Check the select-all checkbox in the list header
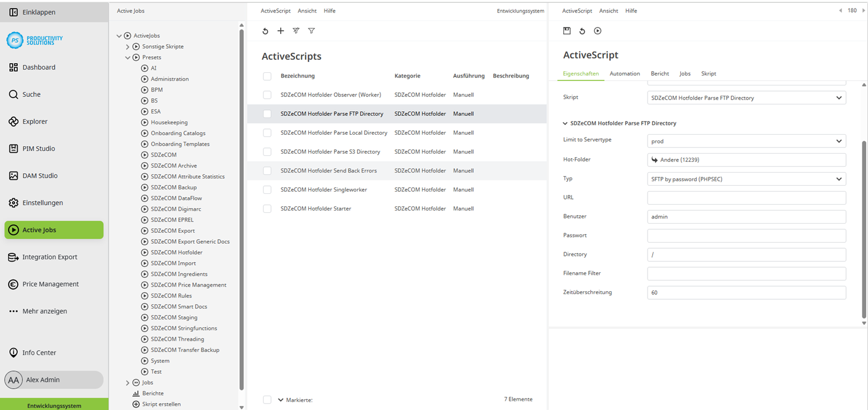This screenshot has height=410, width=868. click(267, 75)
